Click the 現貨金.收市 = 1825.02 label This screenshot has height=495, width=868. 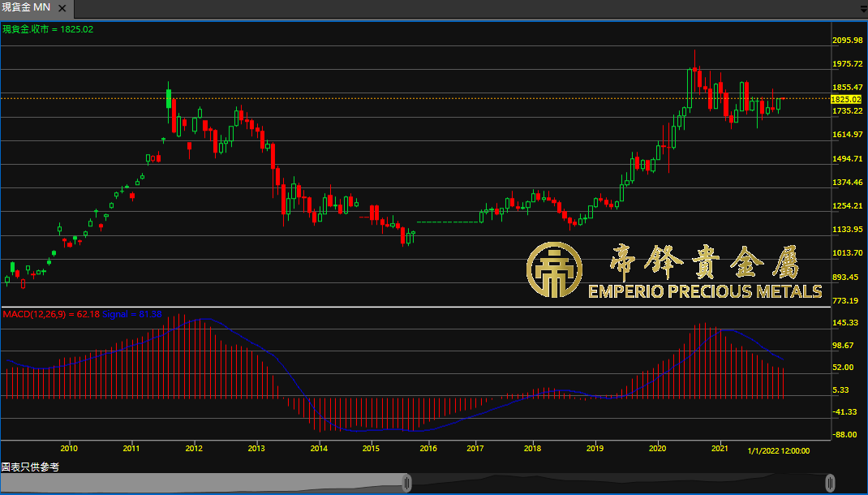pos(48,29)
